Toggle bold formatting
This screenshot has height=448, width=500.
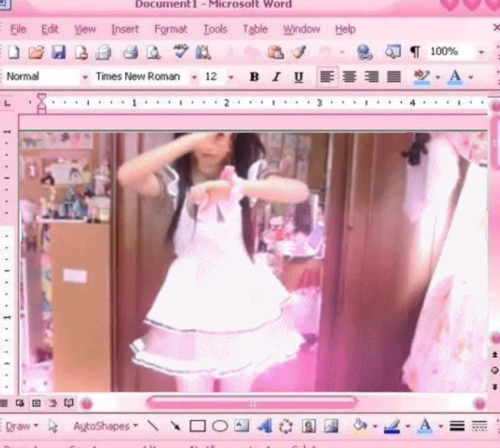click(x=254, y=77)
